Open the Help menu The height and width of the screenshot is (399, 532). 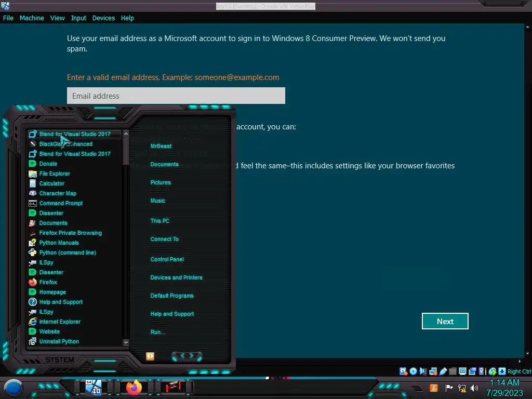click(127, 18)
